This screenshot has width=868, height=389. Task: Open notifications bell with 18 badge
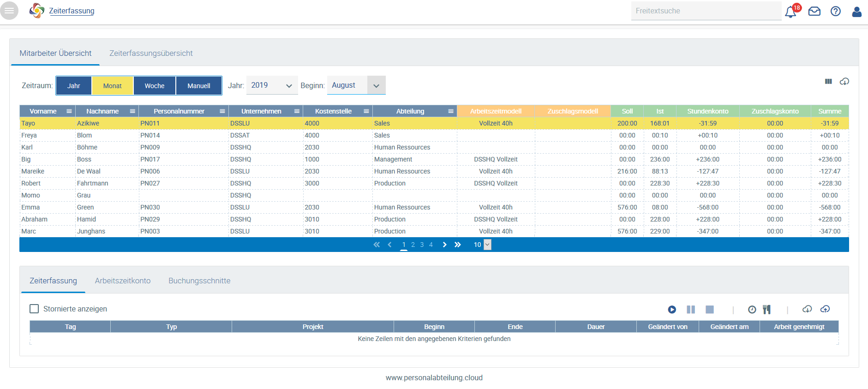[791, 12]
